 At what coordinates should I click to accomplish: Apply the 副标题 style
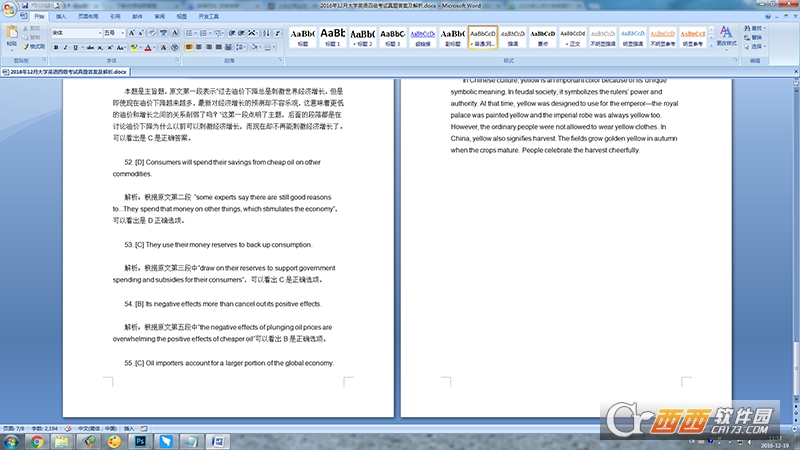coord(453,37)
